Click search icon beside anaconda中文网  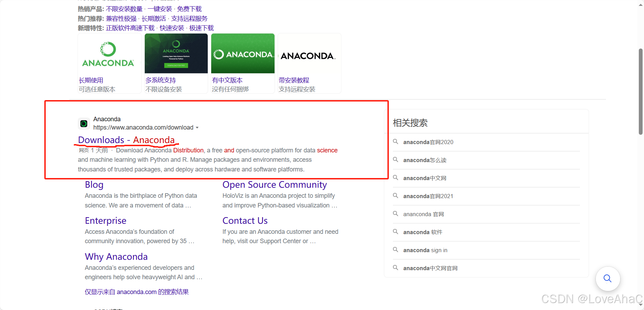point(395,178)
